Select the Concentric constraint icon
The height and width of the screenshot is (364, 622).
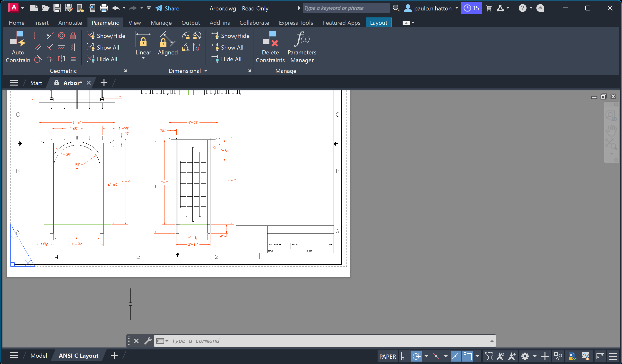tap(61, 36)
